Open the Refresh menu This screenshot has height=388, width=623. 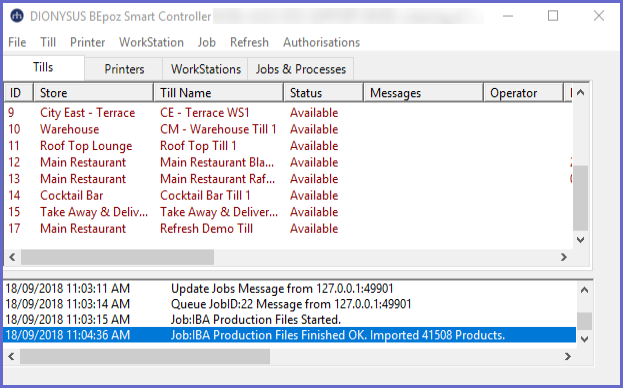(x=249, y=42)
